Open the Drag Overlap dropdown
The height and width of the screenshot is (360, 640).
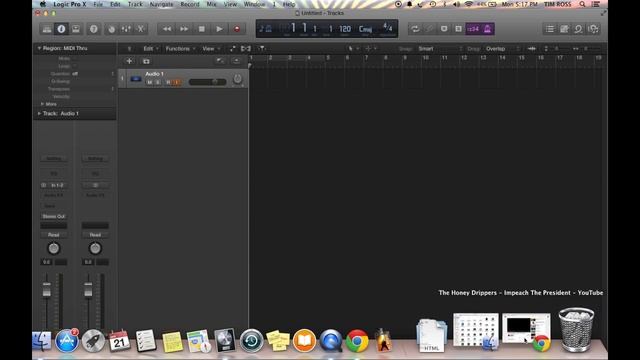[x=503, y=49]
